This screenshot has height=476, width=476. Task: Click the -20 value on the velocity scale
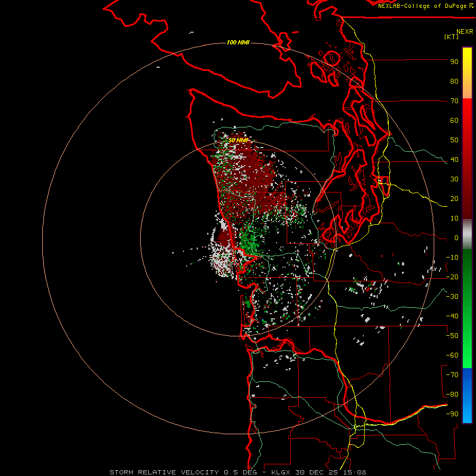click(x=452, y=277)
